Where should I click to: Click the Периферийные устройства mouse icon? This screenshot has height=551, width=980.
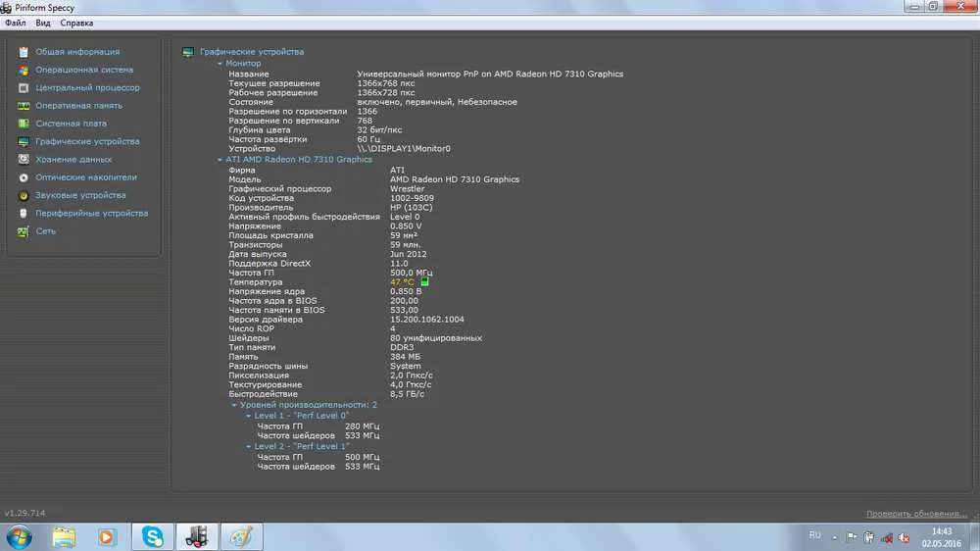click(24, 214)
